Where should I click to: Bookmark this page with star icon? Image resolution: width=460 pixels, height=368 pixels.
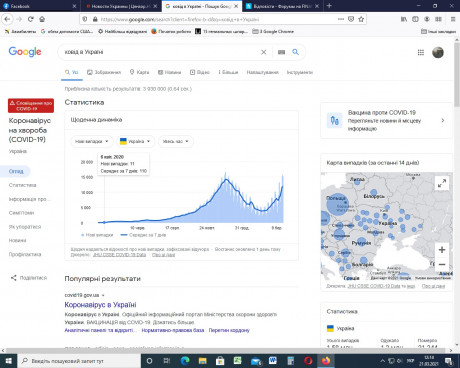361,19
